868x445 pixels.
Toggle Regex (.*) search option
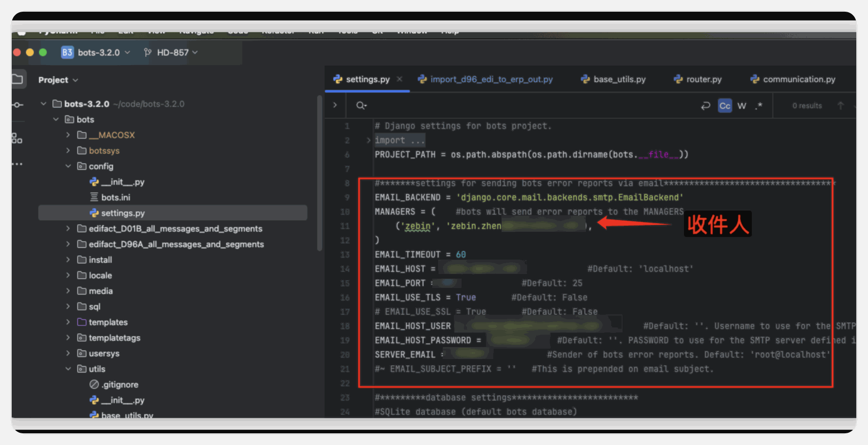click(759, 106)
